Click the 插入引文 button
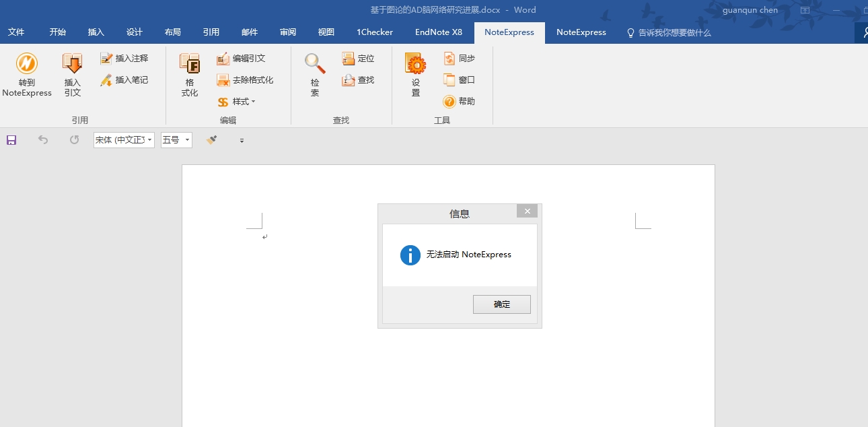Image resolution: width=868 pixels, height=427 pixels. (72, 75)
